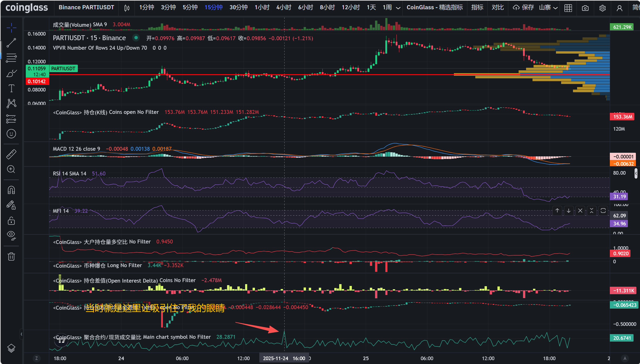Select the 4小时 timeframe

284,7
